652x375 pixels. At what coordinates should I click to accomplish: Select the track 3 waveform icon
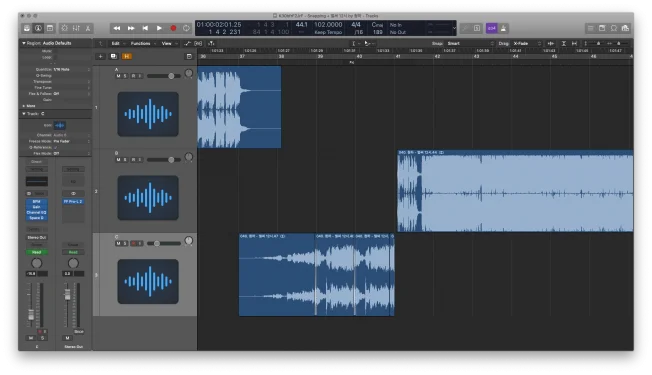148,281
